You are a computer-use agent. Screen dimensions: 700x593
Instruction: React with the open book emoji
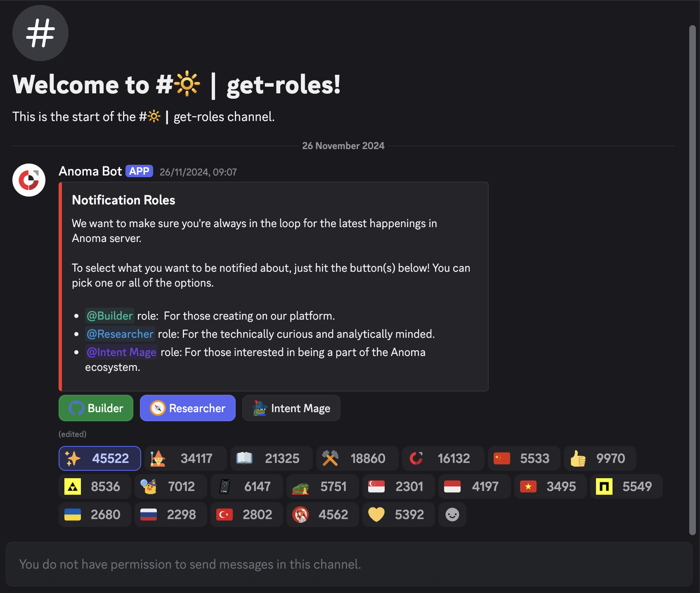click(x=271, y=458)
